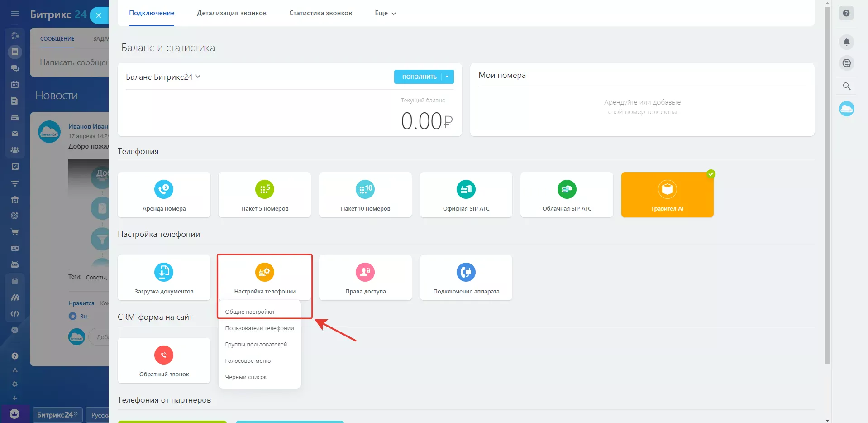The image size is (868, 423).
Task: Open the Еще tab dropdown
Action: (385, 13)
